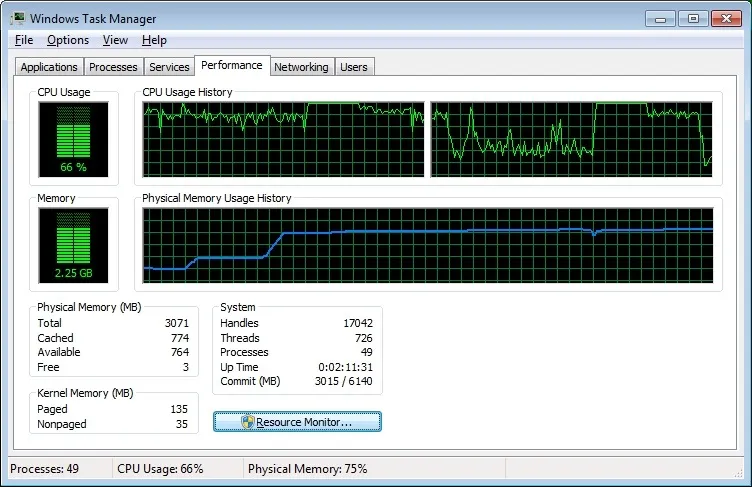Maximize the Task Manager window
The image size is (752, 487).
click(693, 19)
